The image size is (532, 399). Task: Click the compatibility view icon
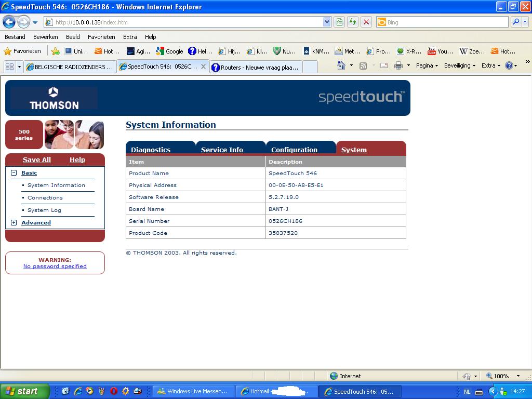339,22
